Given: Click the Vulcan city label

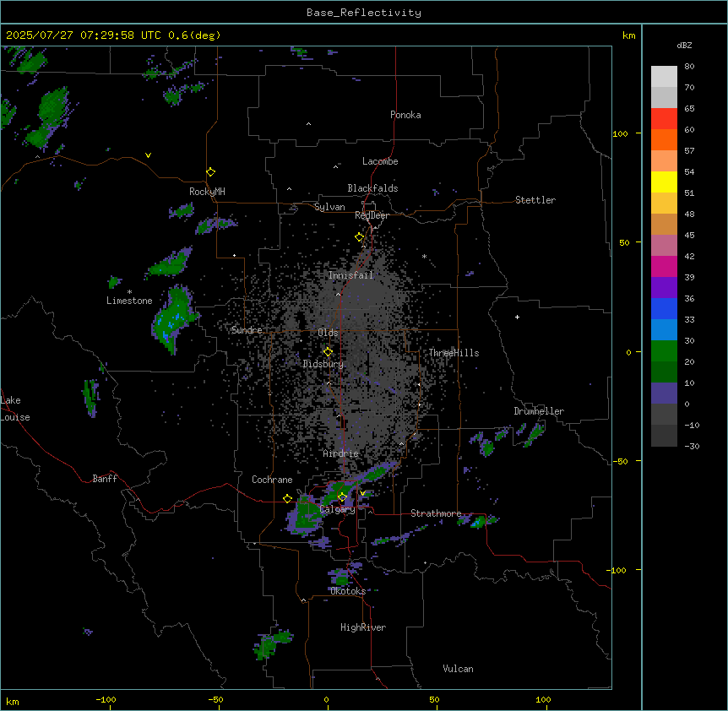Looking at the screenshot, I should coord(458,669).
